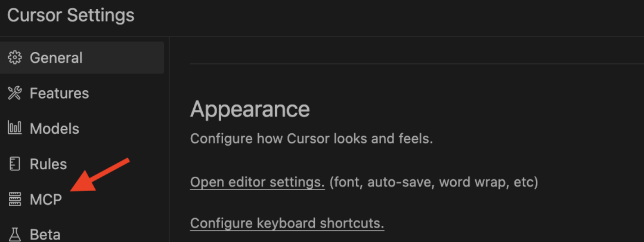Viewport: 644px width, 242px height.
Task: Open editor settings link
Action: click(257, 182)
